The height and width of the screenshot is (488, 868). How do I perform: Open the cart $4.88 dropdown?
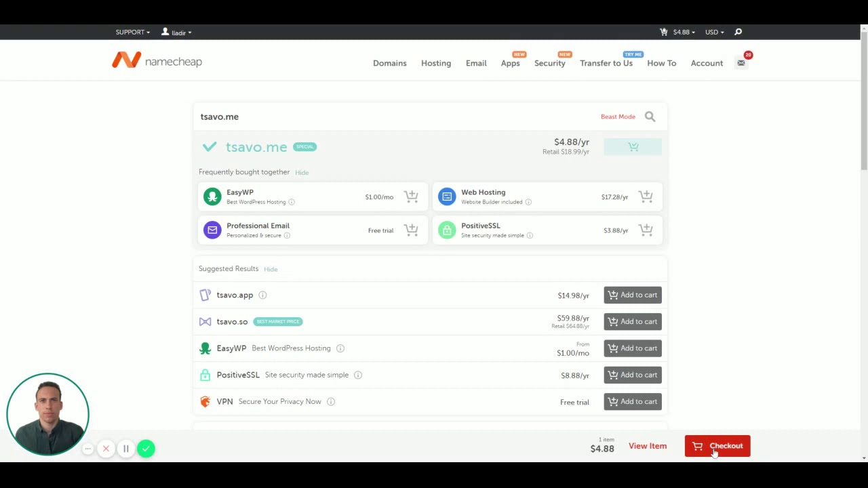[x=677, y=32]
